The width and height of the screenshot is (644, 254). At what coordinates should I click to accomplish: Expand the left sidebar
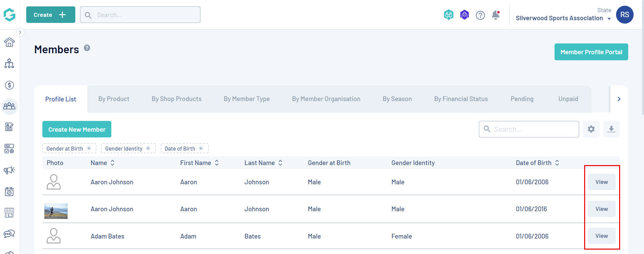[x=20, y=32]
